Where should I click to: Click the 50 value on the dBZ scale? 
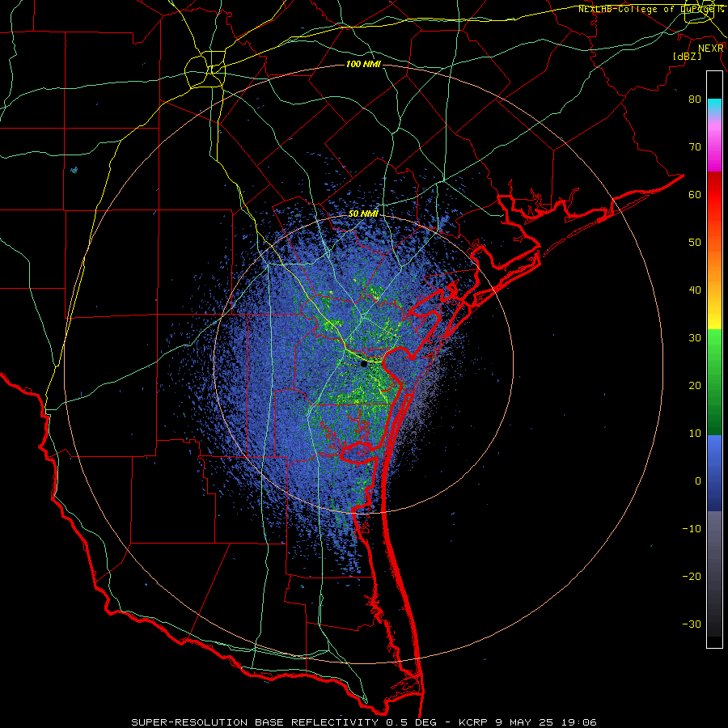pyautogui.click(x=695, y=243)
